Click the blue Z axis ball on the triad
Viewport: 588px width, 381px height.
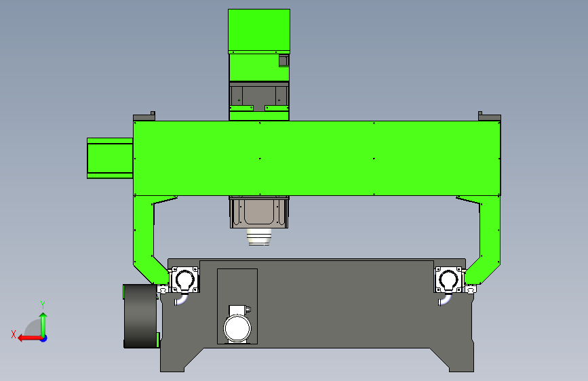pos(44,338)
